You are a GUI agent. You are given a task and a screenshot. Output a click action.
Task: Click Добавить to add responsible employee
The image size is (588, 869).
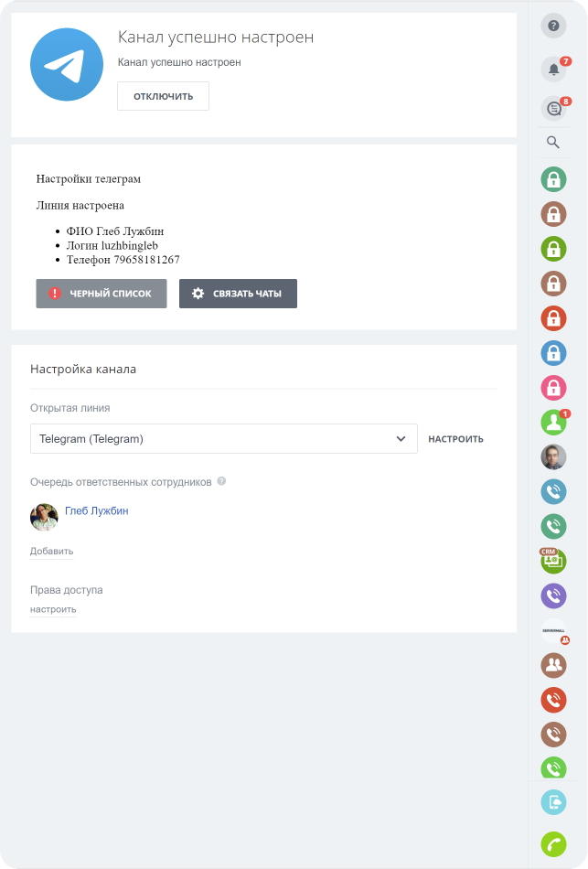(51, 551)
